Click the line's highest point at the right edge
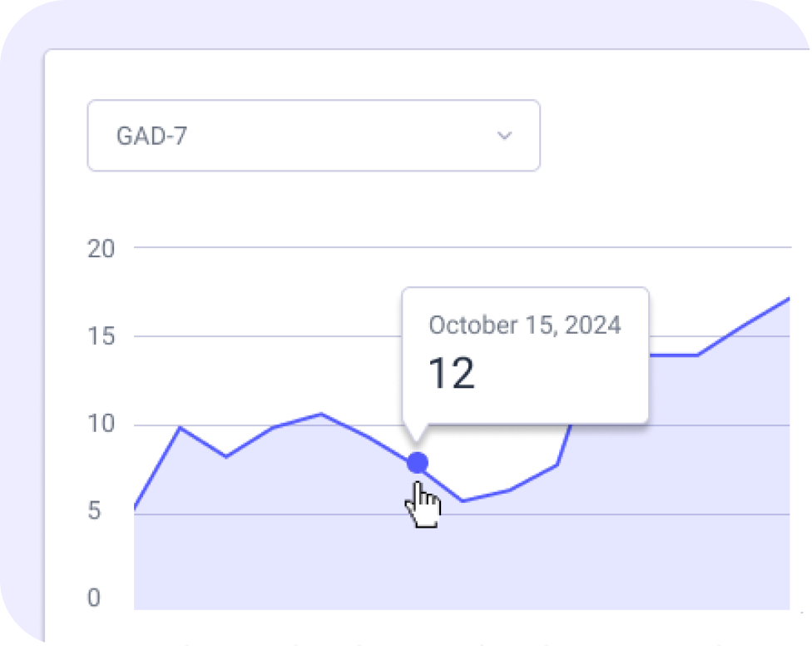Image resolution: width=812 pixels, height=646 pixels. point(787,298)
